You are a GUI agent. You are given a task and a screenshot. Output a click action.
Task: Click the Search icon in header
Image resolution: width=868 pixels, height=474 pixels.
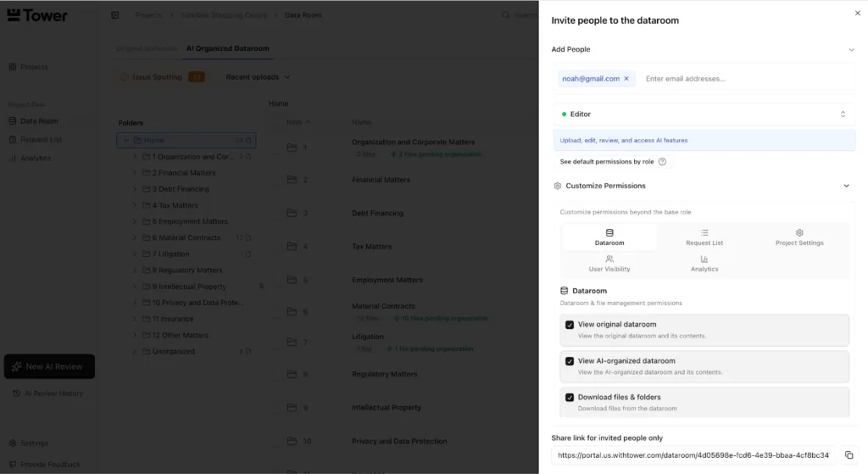(x=505, y=15)
